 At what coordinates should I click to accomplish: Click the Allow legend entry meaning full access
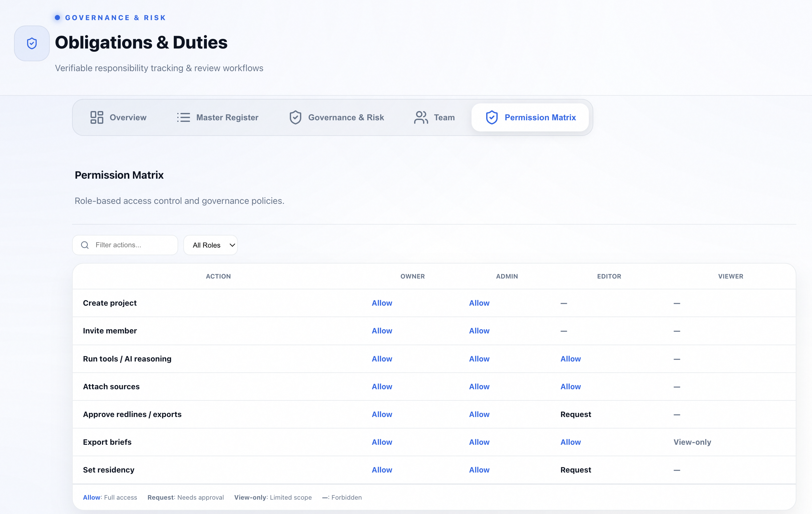click(x=91, y=497)
